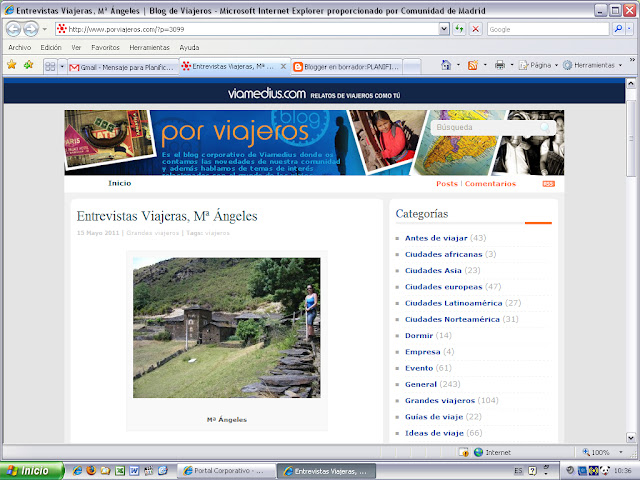640x480 pixels.
Task: Switch to Portal Corporativo taskbar window
Action: (227, 471)
